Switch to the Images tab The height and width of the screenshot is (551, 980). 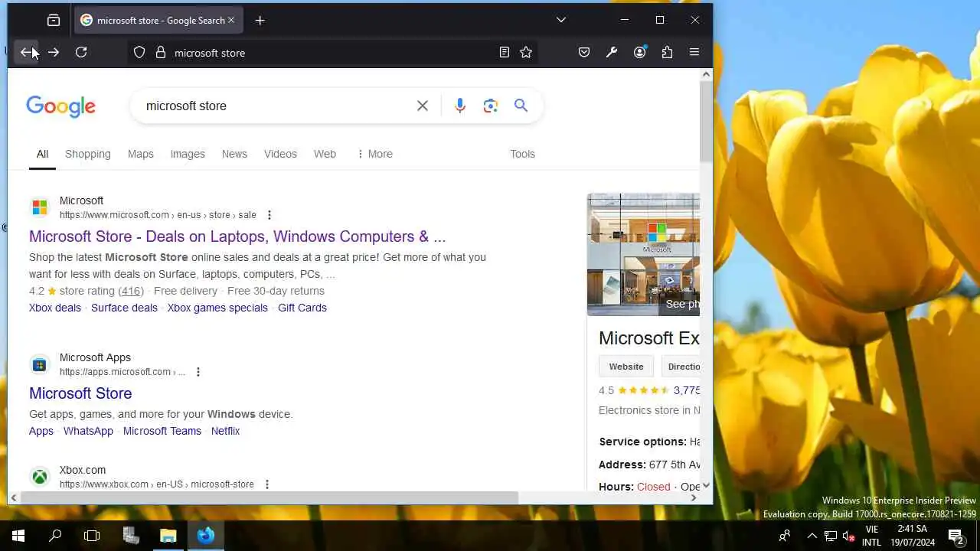(188, 154)
